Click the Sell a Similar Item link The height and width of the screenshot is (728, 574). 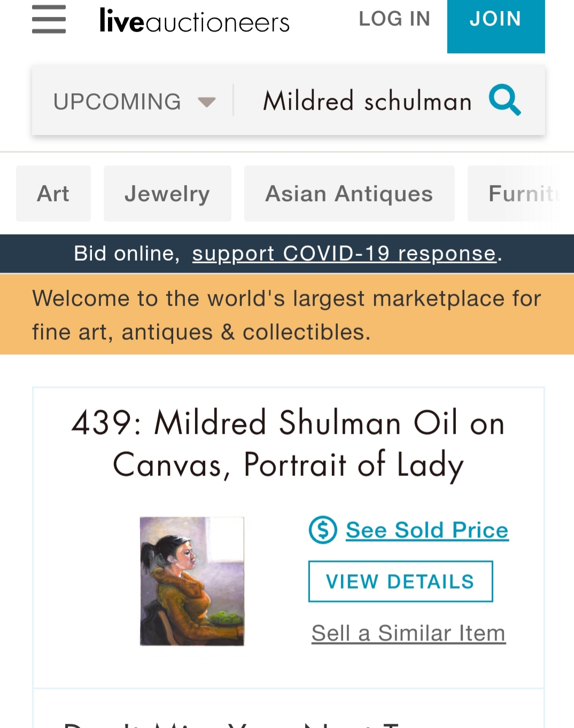pos(408,633)
